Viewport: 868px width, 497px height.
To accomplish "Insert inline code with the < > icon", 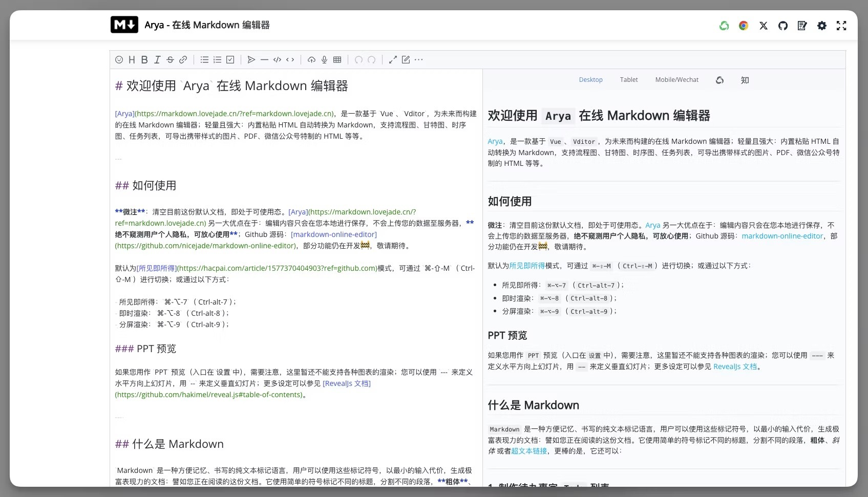I will pyautogui.click(x=290, y=60).
